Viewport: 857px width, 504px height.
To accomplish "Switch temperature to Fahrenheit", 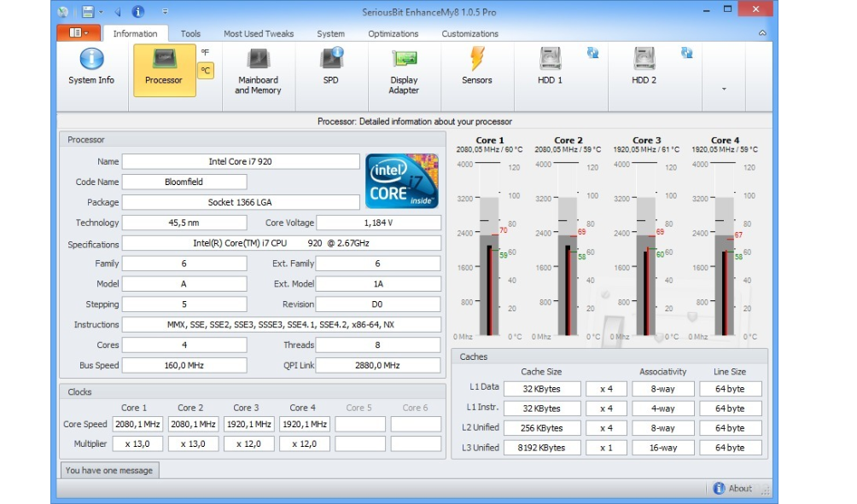I will pyautogui.click(x=205, y=53).
